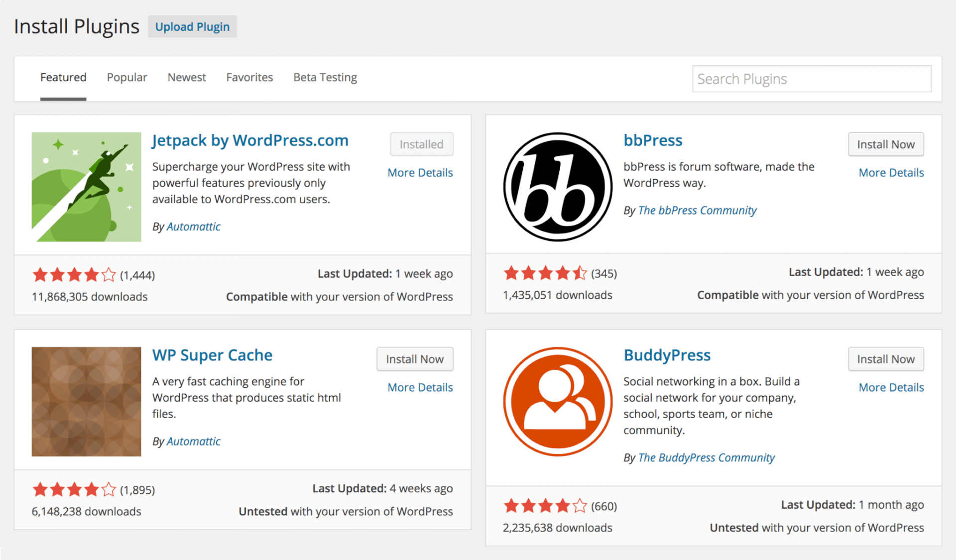Screen dimensions: 956x560
Task: Open Automattic author link under Jetpack
Action: click(x=193, y=226)
